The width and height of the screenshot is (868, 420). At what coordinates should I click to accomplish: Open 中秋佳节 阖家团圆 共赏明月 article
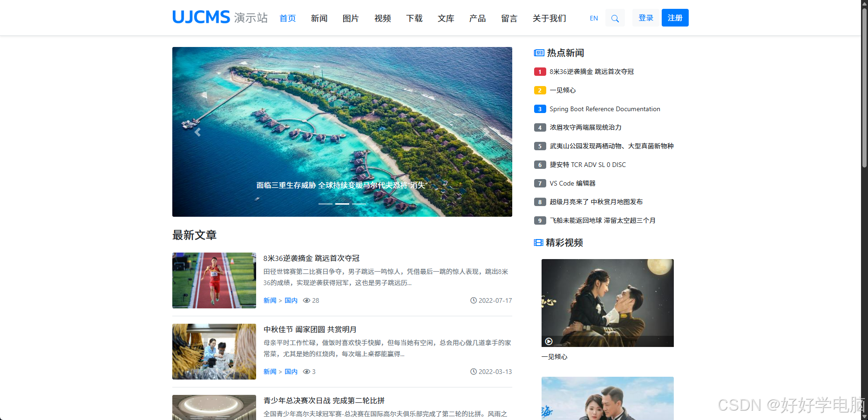coord(310,329)
